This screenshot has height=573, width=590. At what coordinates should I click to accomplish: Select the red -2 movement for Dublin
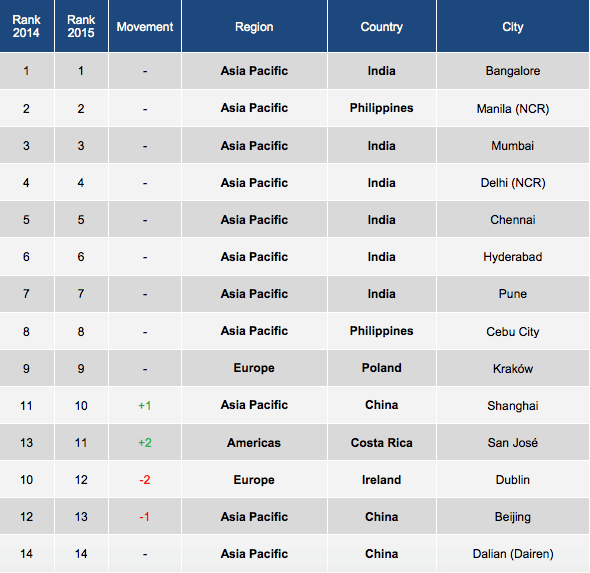145,480
